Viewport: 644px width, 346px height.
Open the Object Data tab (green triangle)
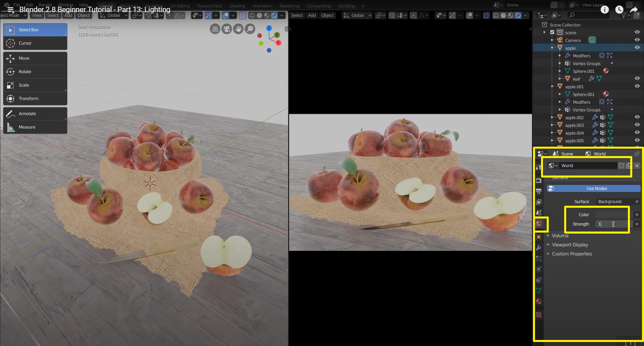pos(539,291)
